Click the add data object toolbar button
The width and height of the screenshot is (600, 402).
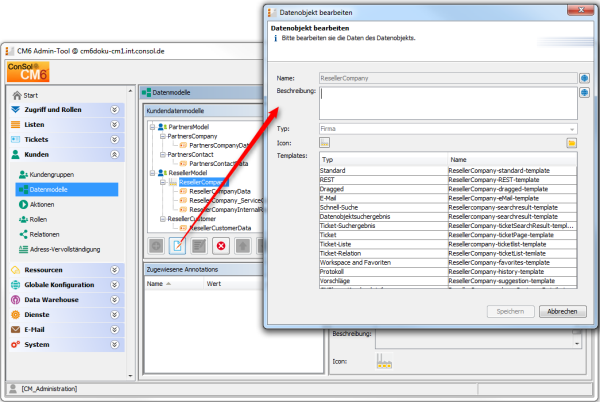pyautogui.click(x=156, y=246)
